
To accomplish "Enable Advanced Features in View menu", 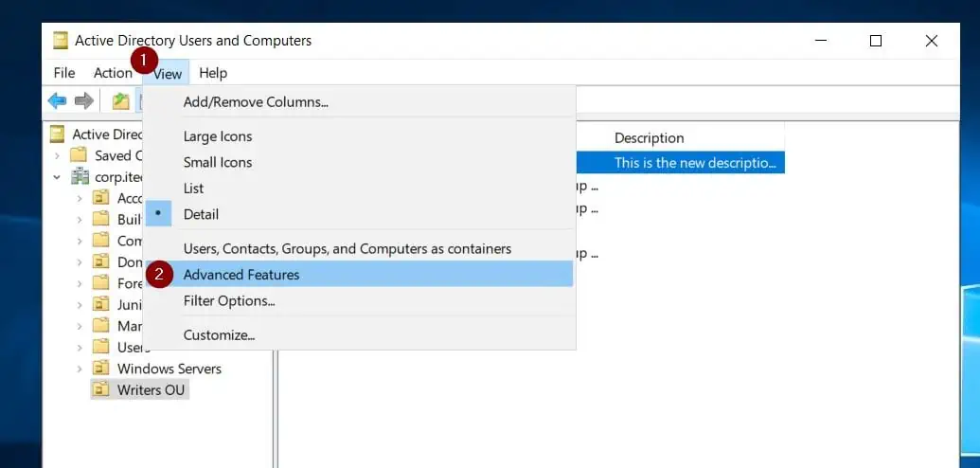I will point(359,274).
